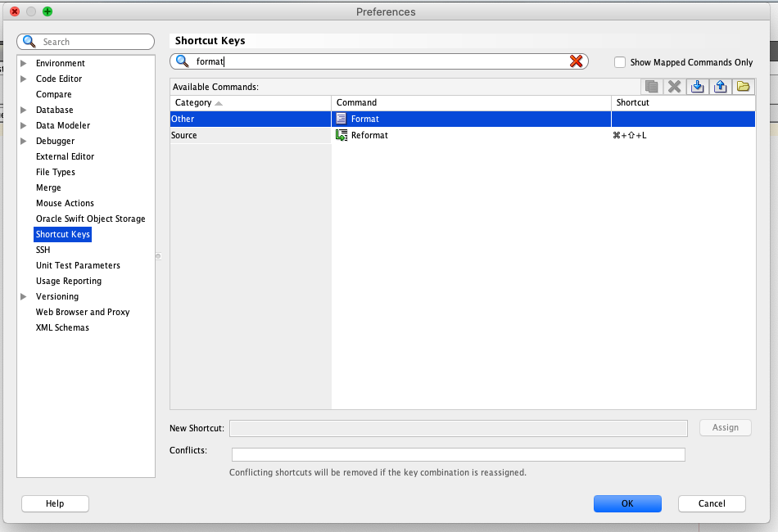
Task: Click the magnifier icon in shortcut search field
Action: pos(183,61)
